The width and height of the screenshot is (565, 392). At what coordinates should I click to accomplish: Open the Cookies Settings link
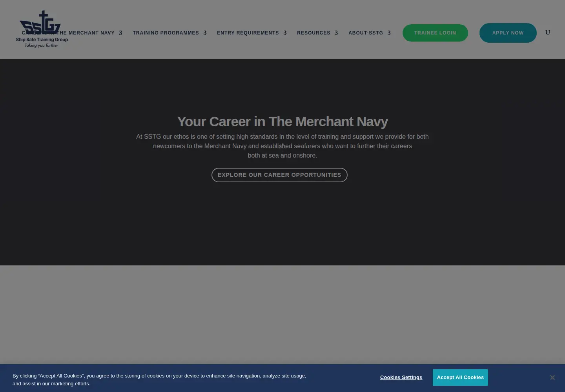(401, 377)
